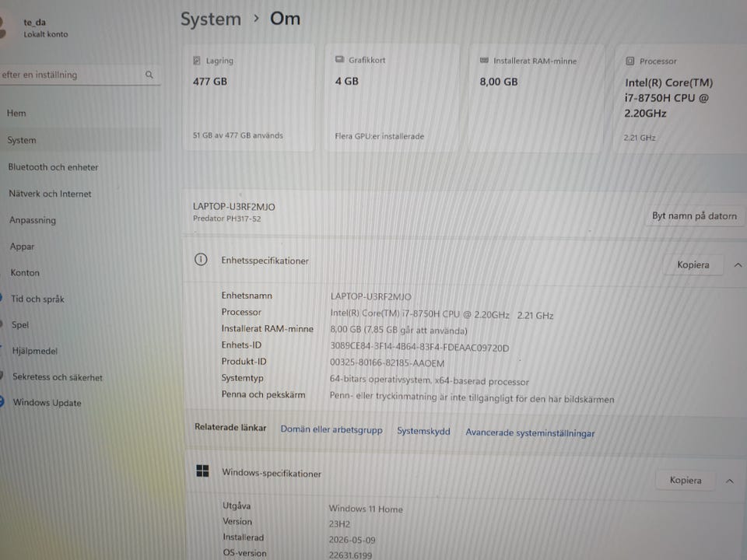Click the Processor chip icon
Image resolution: width=747 pixels, height=560 pixels.
click(630, 61)
